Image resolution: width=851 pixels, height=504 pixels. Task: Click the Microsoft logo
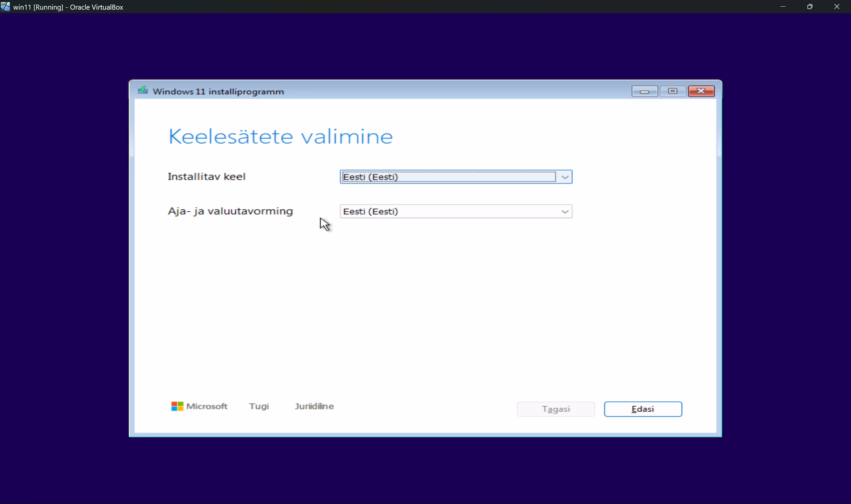click(x=199, y=406)
